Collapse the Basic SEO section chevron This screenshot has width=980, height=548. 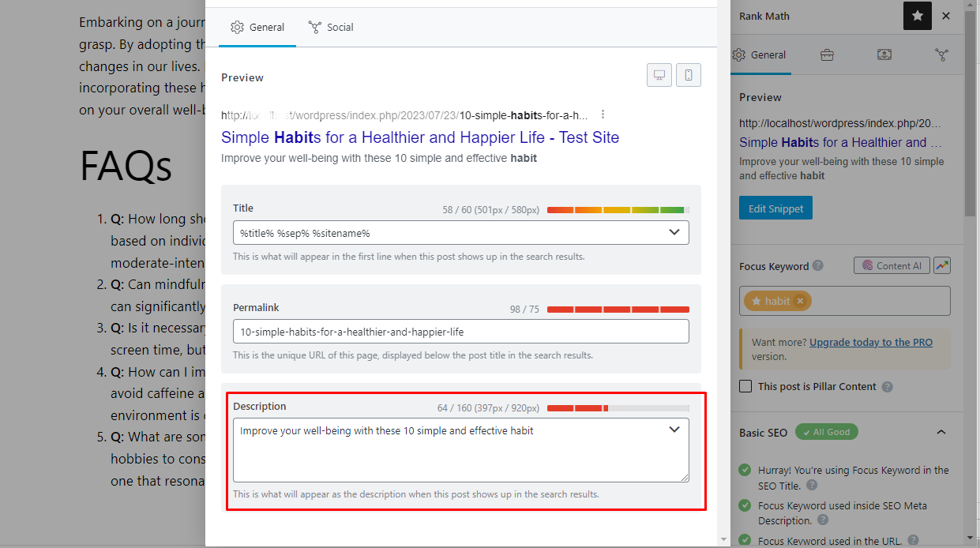pyautogui.click(x=941, y=433)
